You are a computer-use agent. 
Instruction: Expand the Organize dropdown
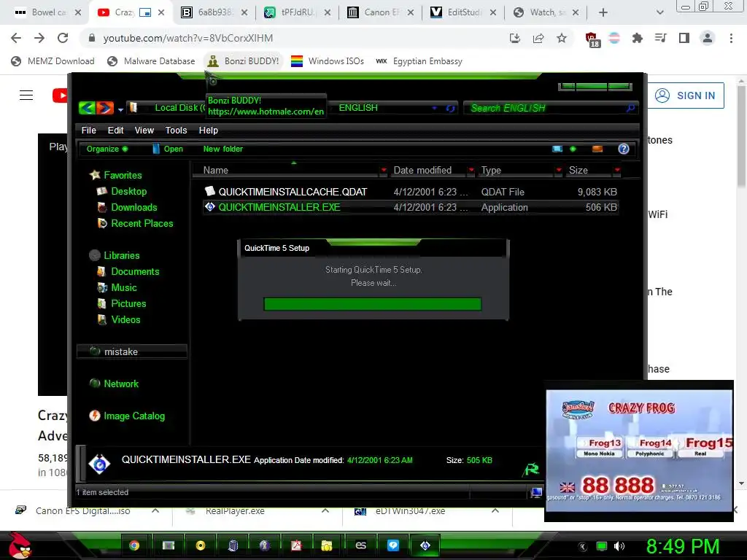coord(107,149)
